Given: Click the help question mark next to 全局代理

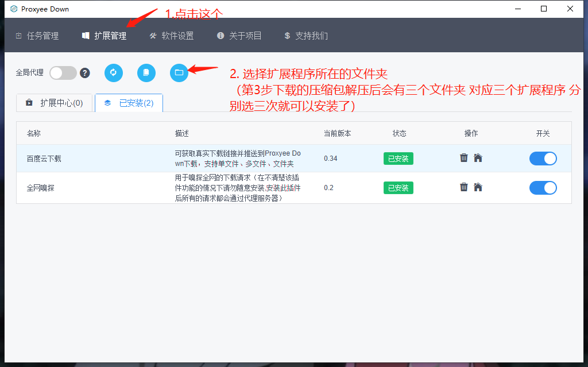Looking at the screenshot, I should (84, 73).
